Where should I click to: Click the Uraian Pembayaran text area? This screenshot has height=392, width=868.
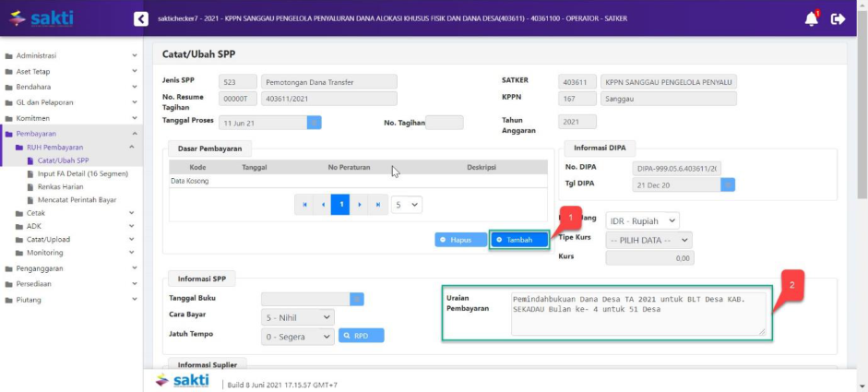point(638,314)
